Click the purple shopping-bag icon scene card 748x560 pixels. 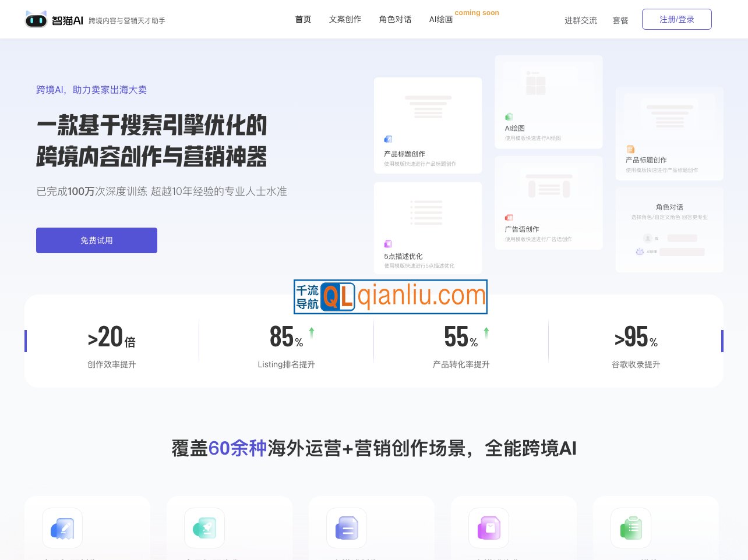[x=489, y=528]
